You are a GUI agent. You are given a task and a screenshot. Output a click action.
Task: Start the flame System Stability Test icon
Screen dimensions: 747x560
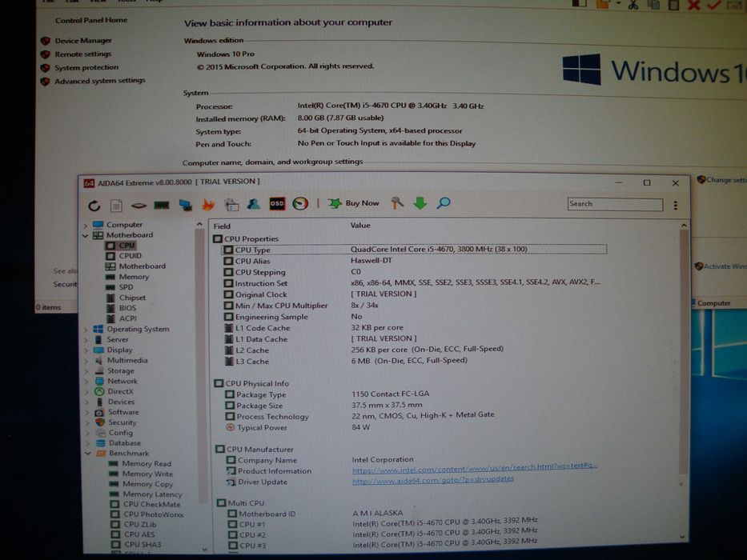point(208,204)
